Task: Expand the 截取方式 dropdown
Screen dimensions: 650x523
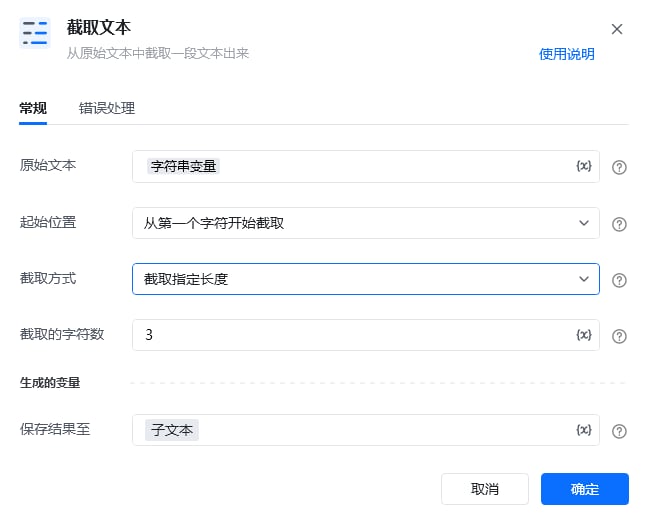Action: tap(366, 279)
